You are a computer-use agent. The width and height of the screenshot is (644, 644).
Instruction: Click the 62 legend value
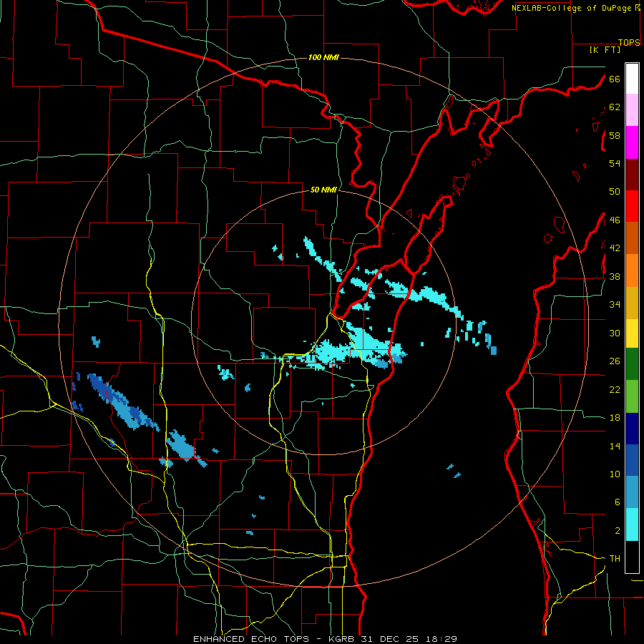(x=615, y=107)
